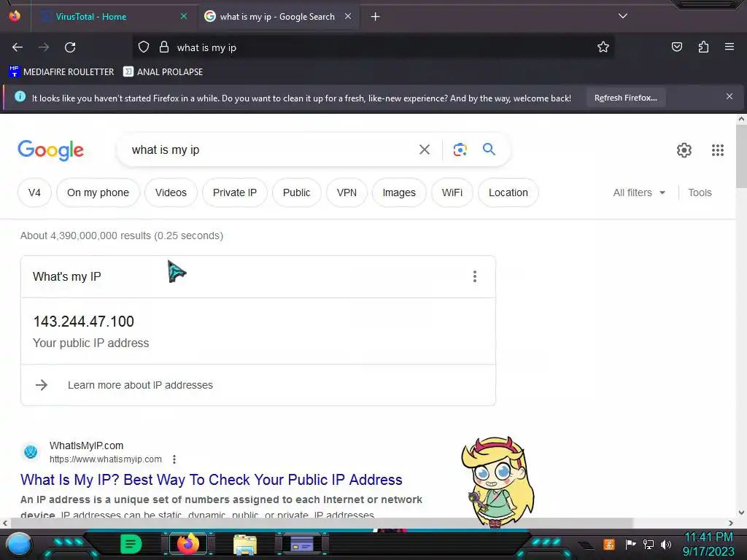
Task: Click the 143.244.47.100 IP address text
Action: (83, 322)
